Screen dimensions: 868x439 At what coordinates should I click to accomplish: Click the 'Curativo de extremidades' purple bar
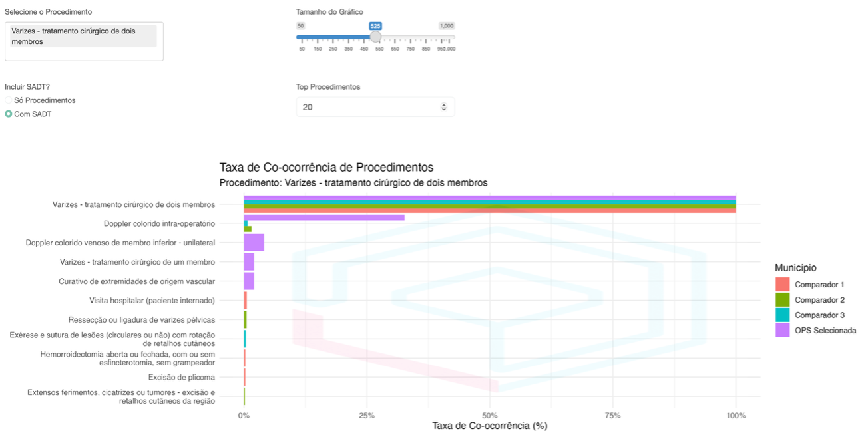click(x=249, y=281)
